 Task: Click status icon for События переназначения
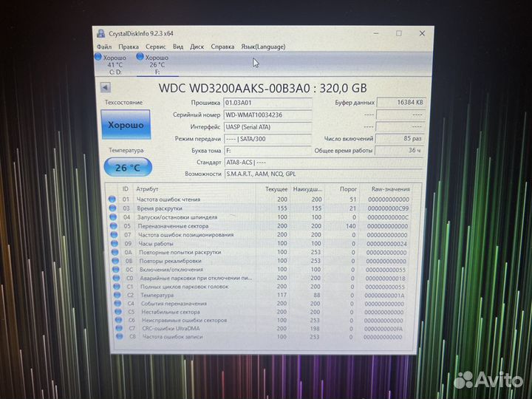[x=117, y=304]
